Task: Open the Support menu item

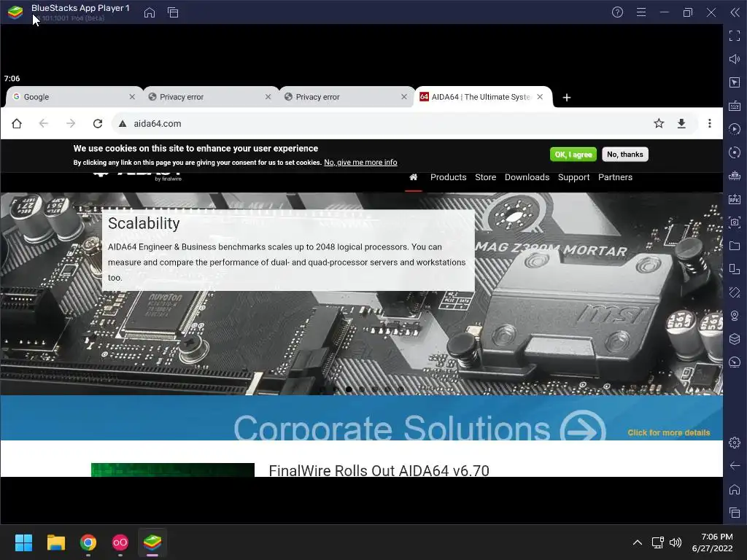Action: coord(573,177)
